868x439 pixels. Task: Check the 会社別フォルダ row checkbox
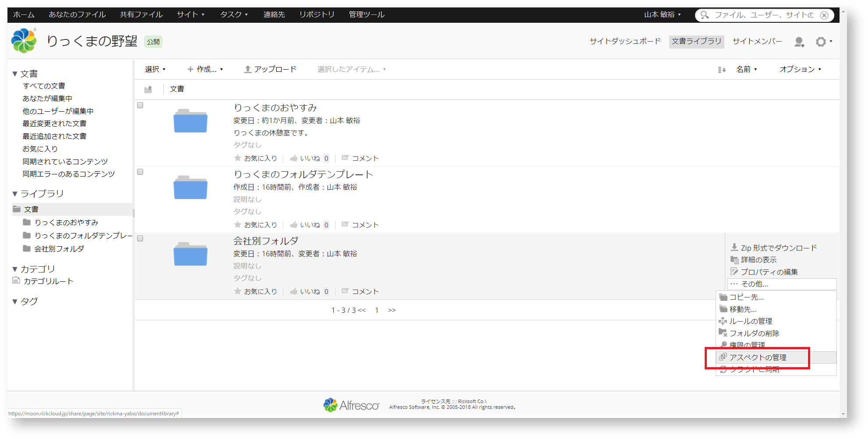(x=140, y=238)
